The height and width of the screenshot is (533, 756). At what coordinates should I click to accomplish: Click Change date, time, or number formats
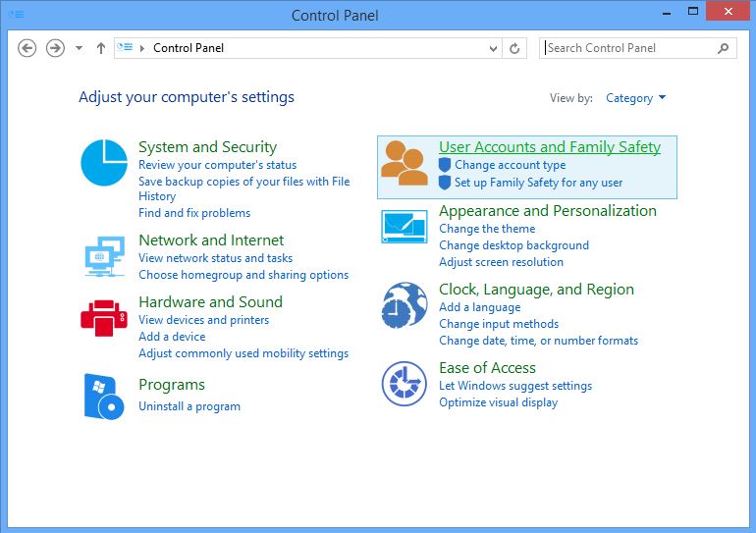click(539, 341)
